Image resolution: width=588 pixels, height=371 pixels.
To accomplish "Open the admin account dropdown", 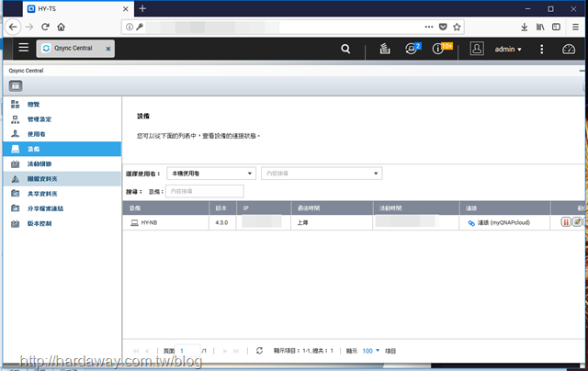I will pos(508,49).
